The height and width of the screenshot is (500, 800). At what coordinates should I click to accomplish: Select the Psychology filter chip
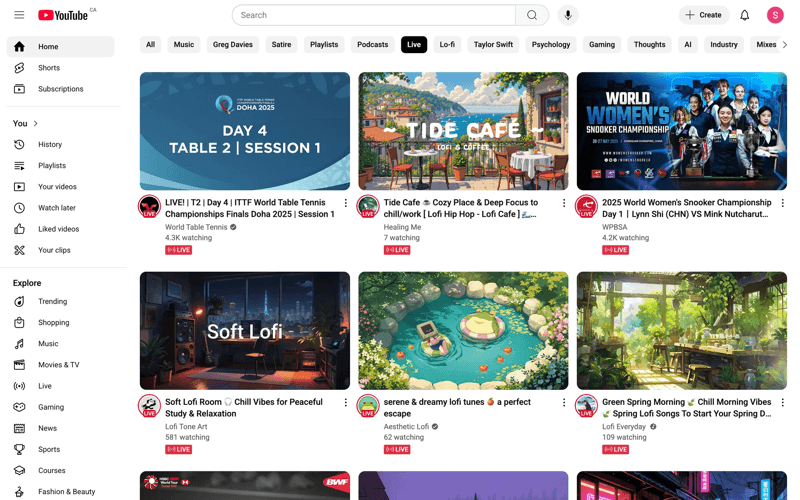coord(551,45)
